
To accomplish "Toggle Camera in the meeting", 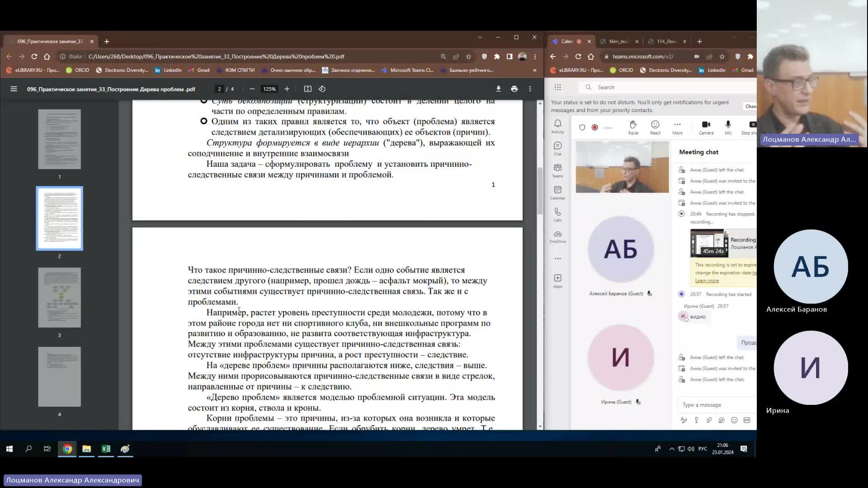I will click(x=706, y=127).
